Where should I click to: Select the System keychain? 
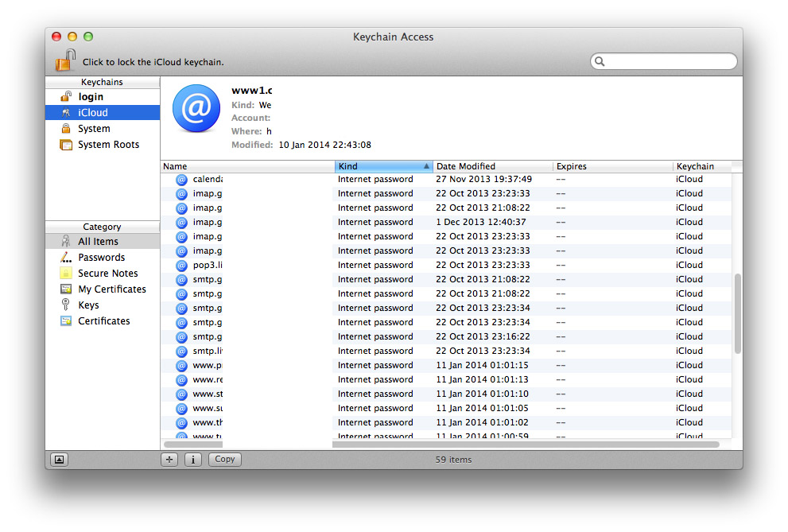click(x=103, y=129)
